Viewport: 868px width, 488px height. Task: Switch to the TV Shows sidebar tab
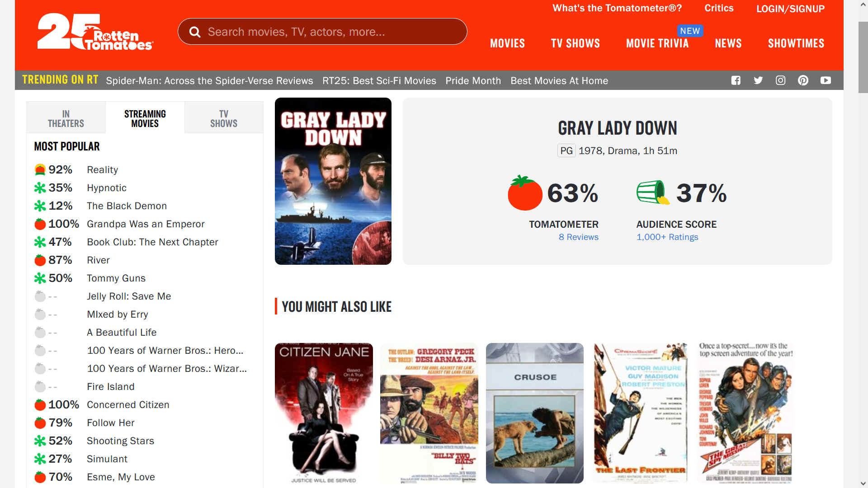point(224,118)
